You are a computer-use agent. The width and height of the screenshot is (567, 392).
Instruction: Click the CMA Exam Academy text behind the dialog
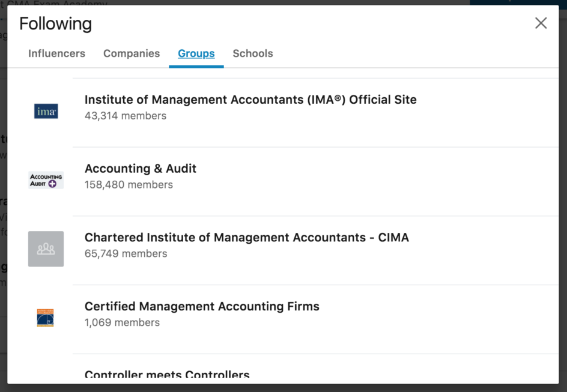pyautogui.click(x=66, y=3)
